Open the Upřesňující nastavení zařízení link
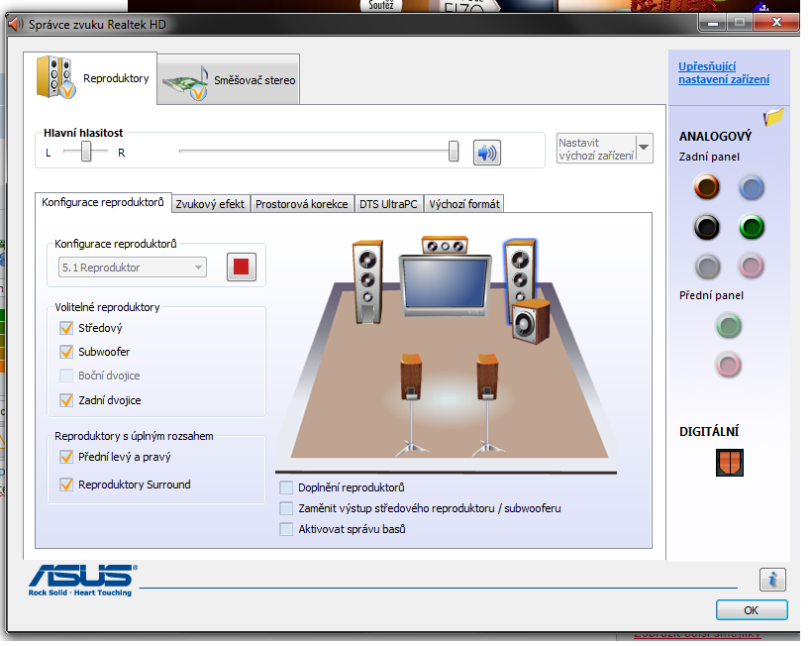 724,73
